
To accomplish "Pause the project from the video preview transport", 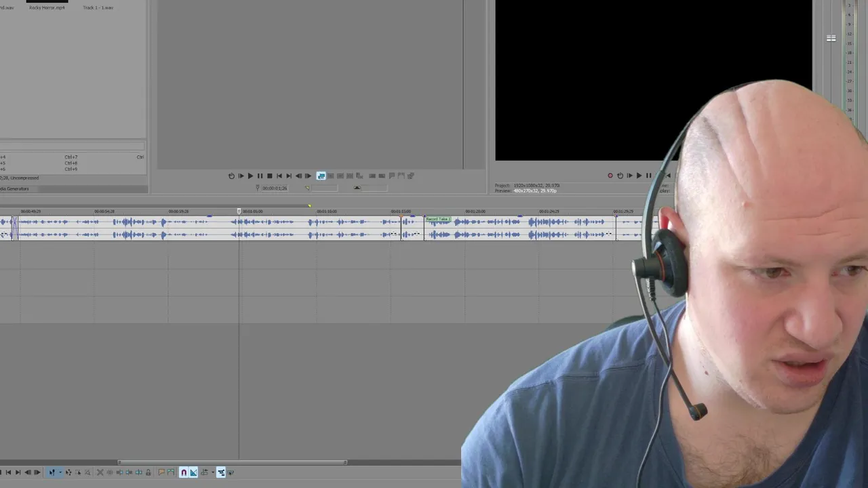I will pos(648,176).
